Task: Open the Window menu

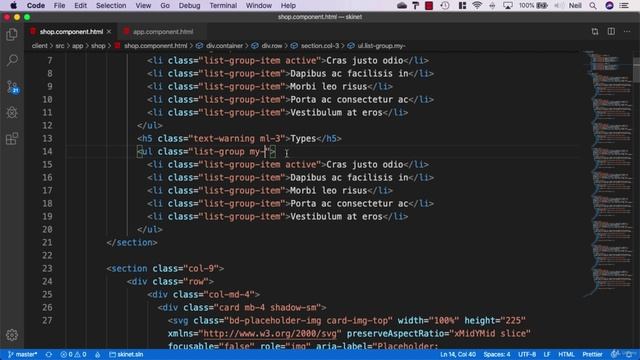Action: [x=258, y=6]
